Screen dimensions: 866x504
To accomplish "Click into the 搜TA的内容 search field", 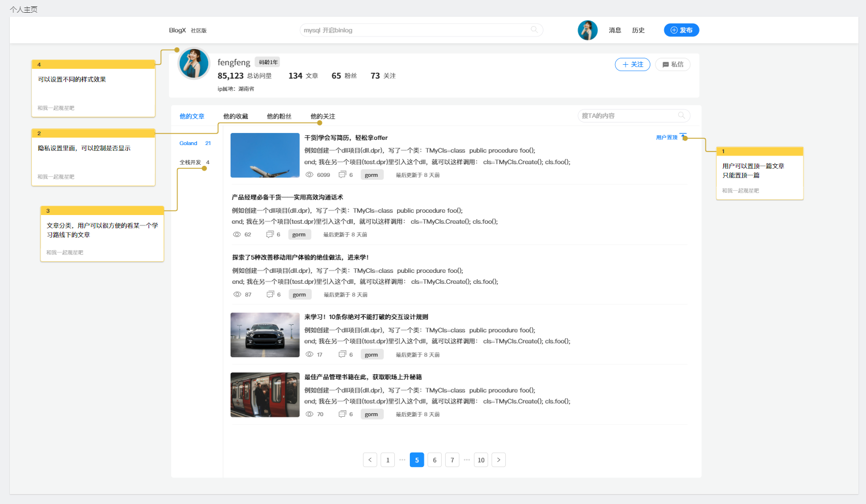I will point(627,116).
